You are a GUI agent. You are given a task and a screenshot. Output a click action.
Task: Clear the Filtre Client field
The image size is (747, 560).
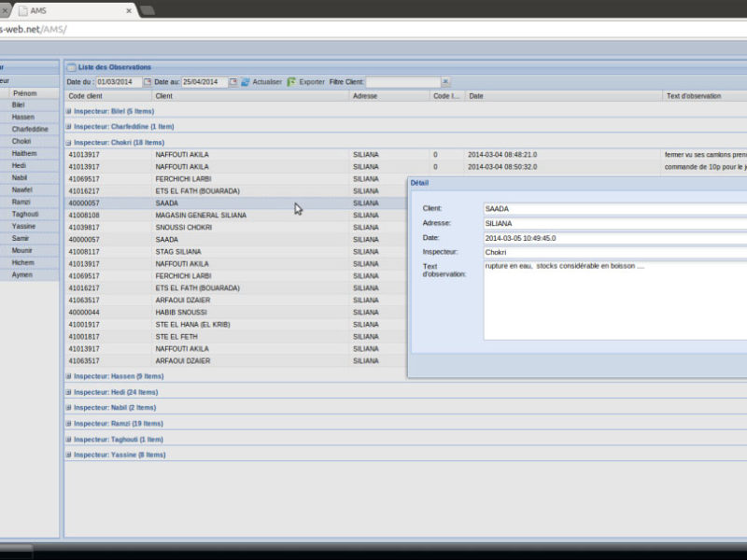point(445,82)
